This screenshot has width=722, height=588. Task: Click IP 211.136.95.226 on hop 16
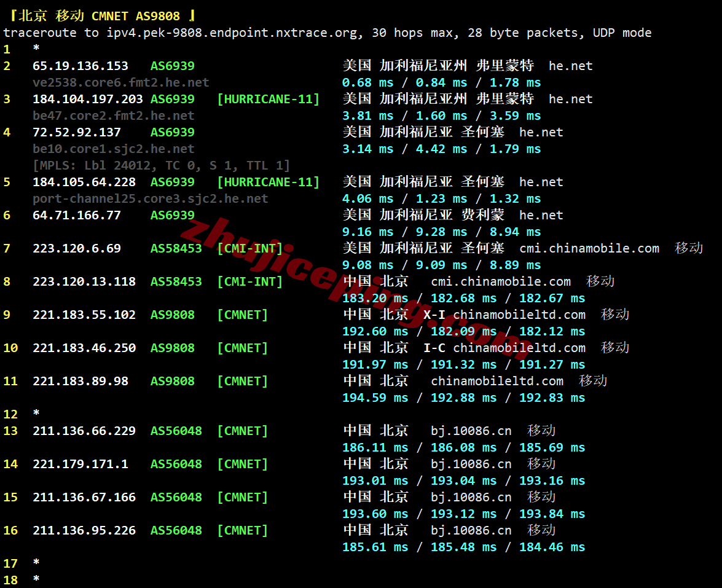pyautogui.click(x=84, y=530)
